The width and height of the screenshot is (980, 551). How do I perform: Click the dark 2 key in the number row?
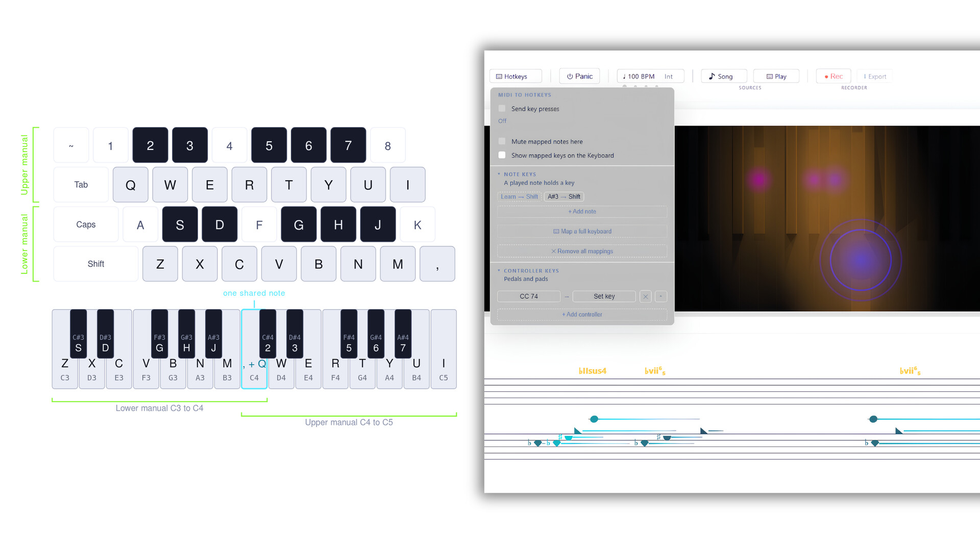(x=150, y=145)
